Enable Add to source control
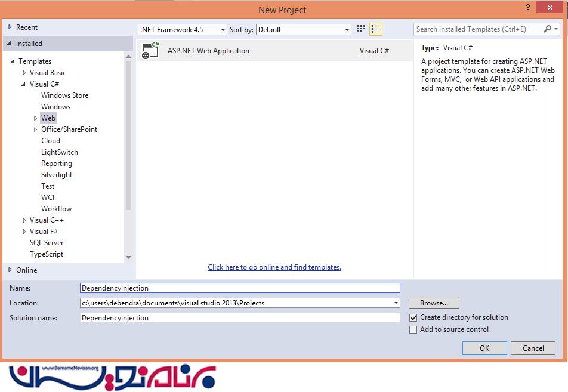 coord(413,330)
